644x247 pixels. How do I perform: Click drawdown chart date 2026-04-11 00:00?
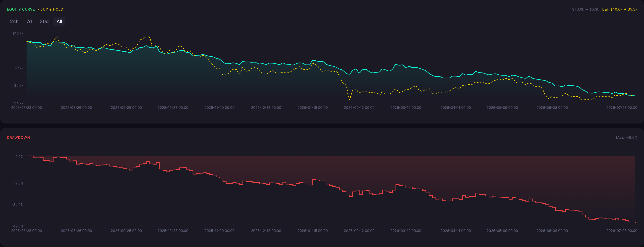coord(455,231)
